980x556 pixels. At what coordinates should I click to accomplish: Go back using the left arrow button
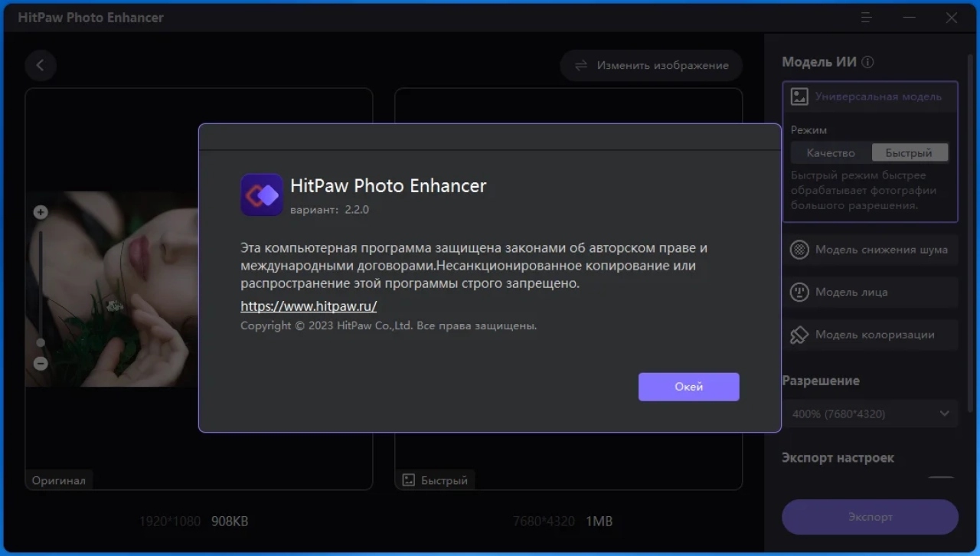tap(41, 66)
